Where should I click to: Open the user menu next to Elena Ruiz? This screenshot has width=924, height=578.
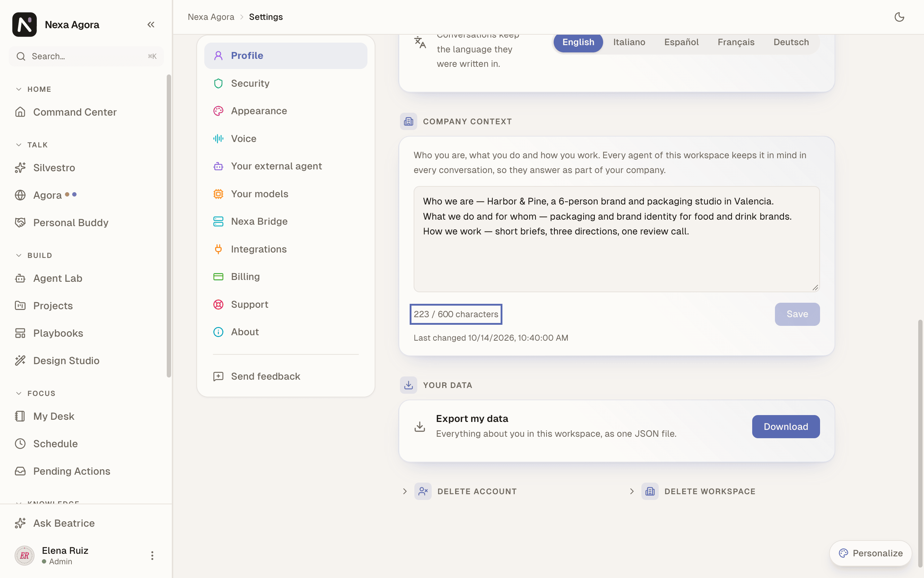(152, 556)
